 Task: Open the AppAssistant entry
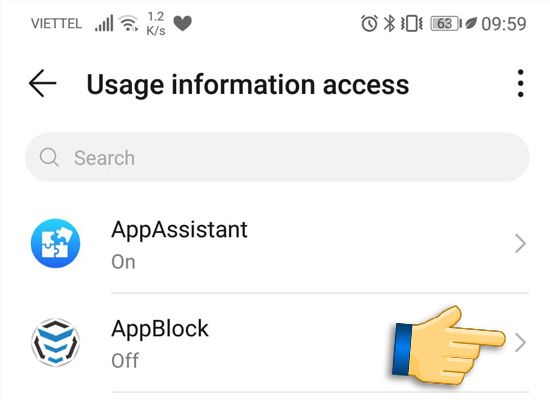[277, 244]
